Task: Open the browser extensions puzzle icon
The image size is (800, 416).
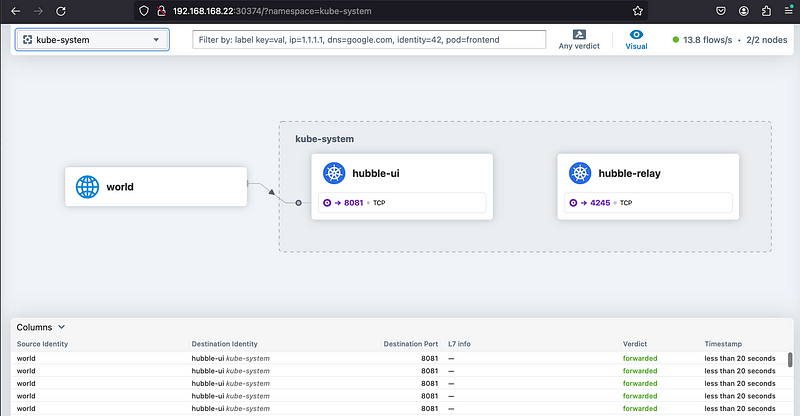Action: (x=765, y=11)
